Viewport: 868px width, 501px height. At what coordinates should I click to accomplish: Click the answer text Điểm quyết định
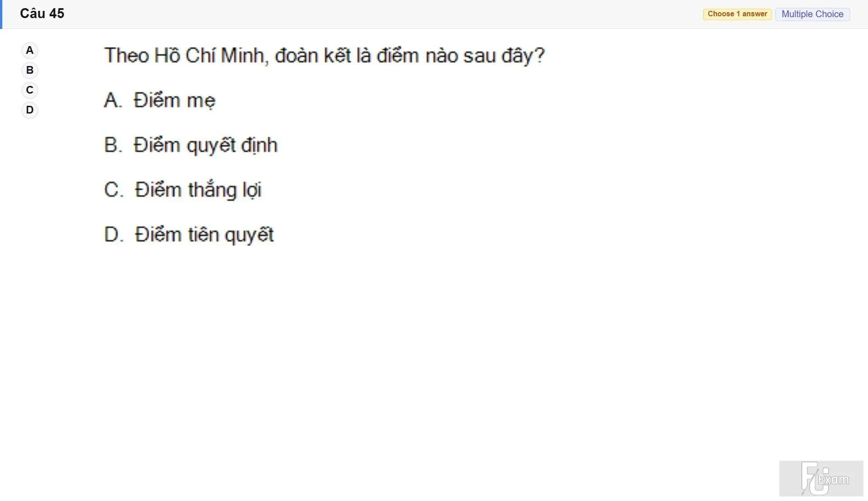point(205,145)
